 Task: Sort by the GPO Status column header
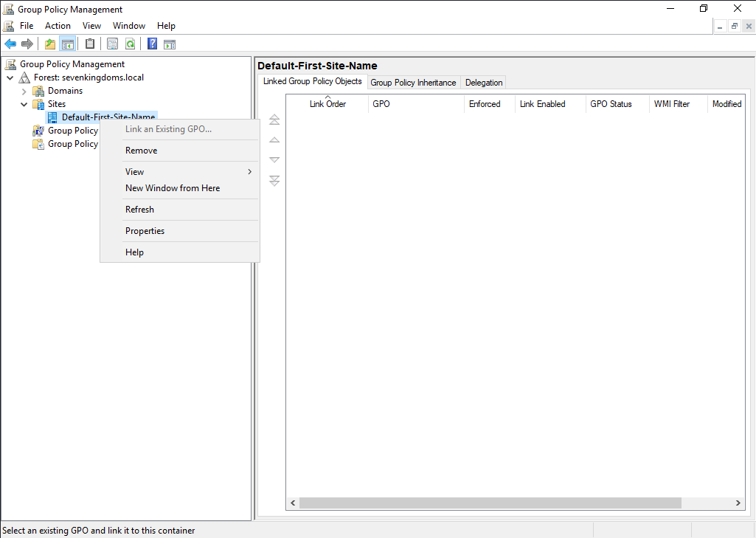[x=611, y=104]
